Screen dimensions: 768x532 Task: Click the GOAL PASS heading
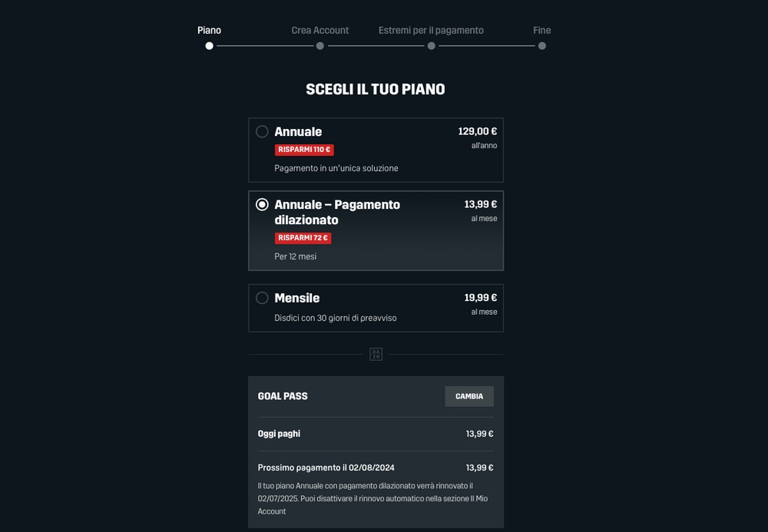click(283, 396)
